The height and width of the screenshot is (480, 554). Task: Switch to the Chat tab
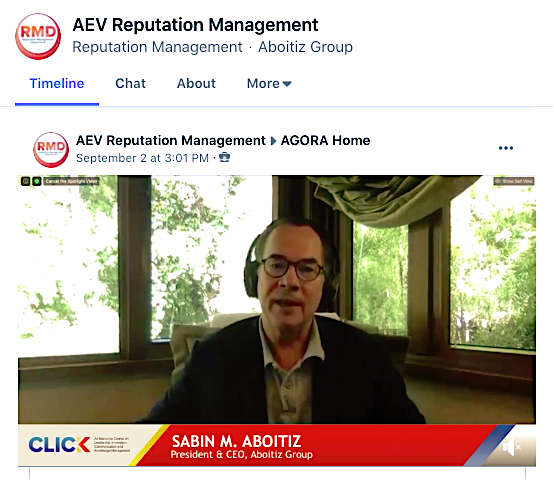click(130, 84)
